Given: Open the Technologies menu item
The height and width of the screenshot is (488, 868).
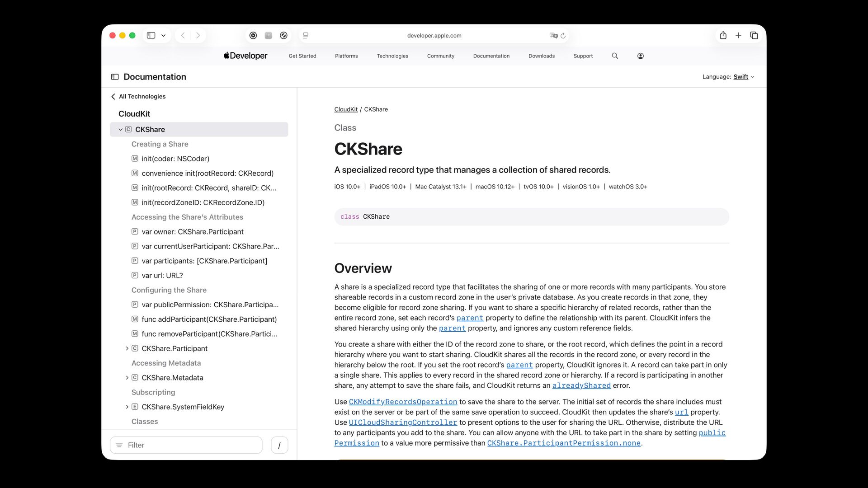Looking at the screenshot, I should point(392,56).
